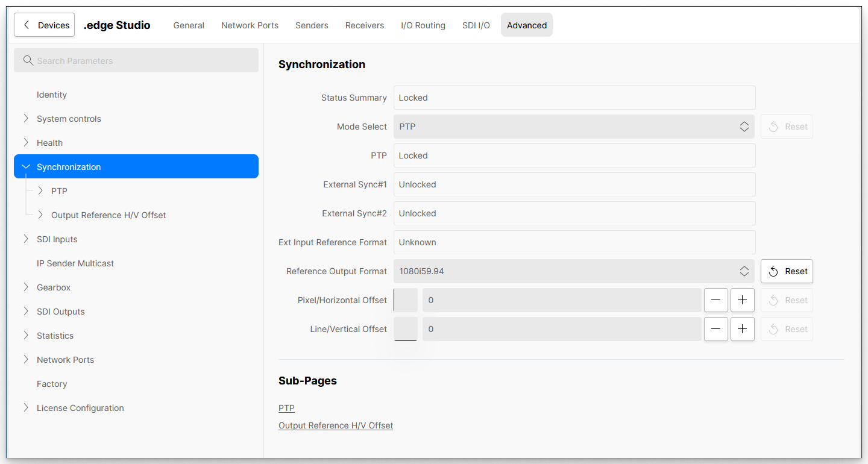Expand the PTP sub-item chevron
Image resolution: width=868 pixels, height=464 pixels.
40,191
